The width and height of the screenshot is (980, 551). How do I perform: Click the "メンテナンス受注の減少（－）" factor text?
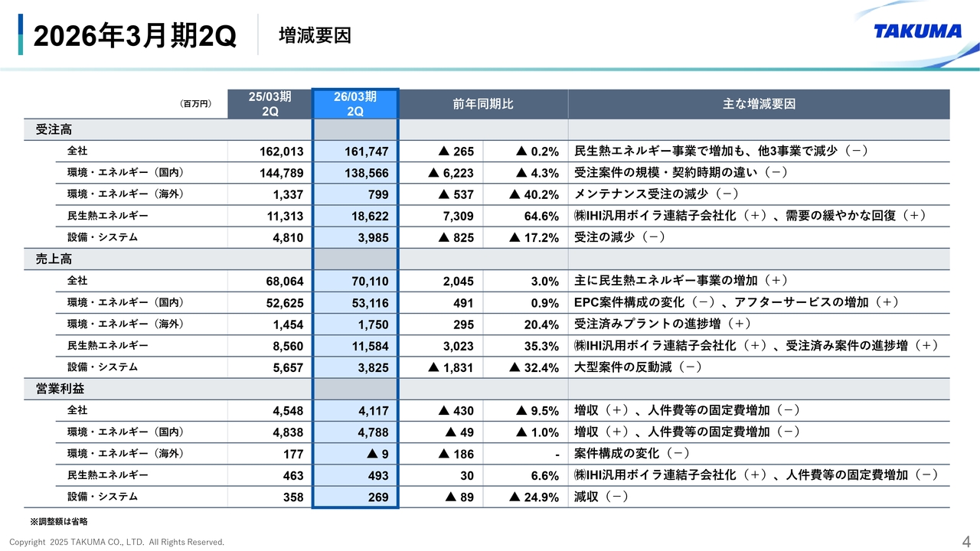656,194
